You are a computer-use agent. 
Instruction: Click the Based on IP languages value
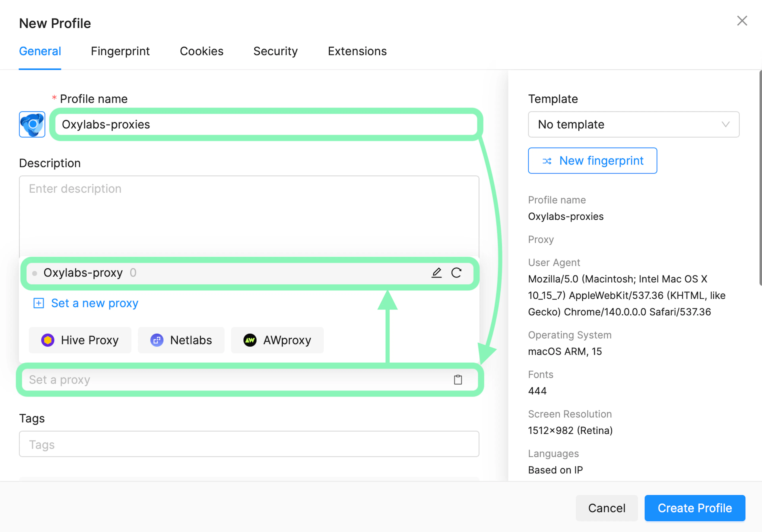coord(555,470)
